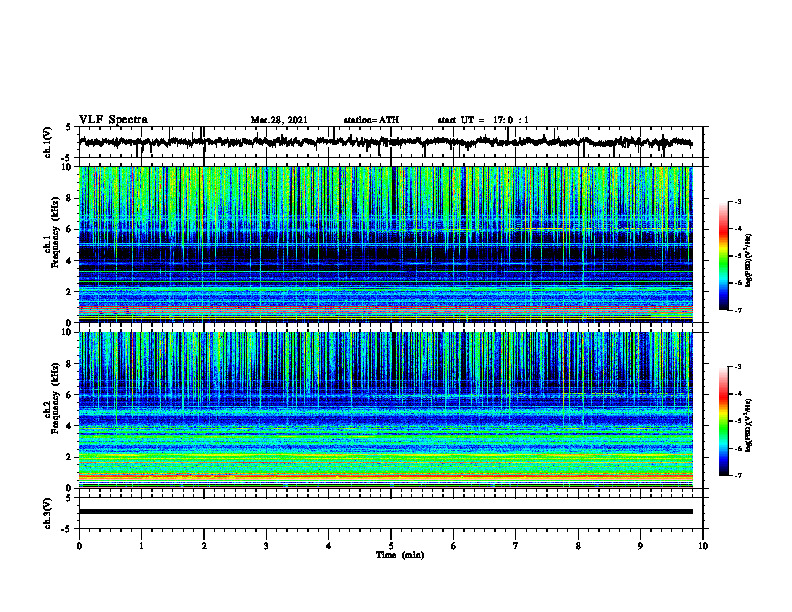Image resolution: width=792 pixels, height=612 pixels.
Task: Click time axis tick label "8"
Action: tap(578, 546)
